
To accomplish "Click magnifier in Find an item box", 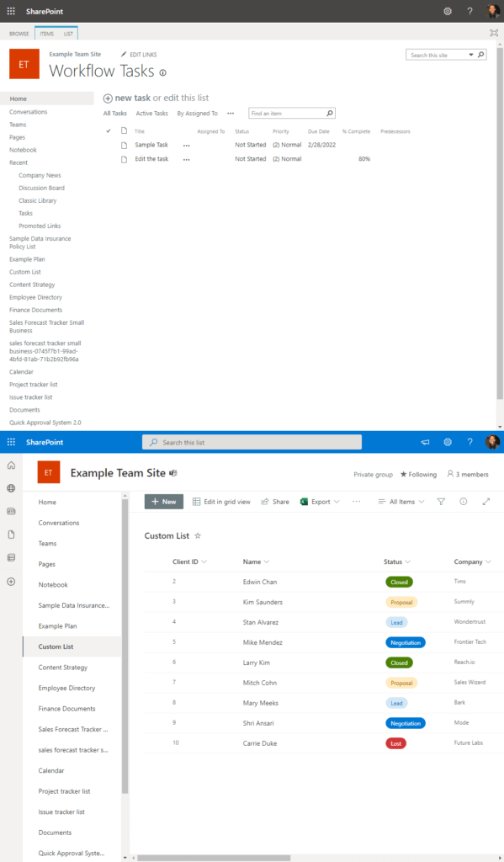I will (330, 114).
